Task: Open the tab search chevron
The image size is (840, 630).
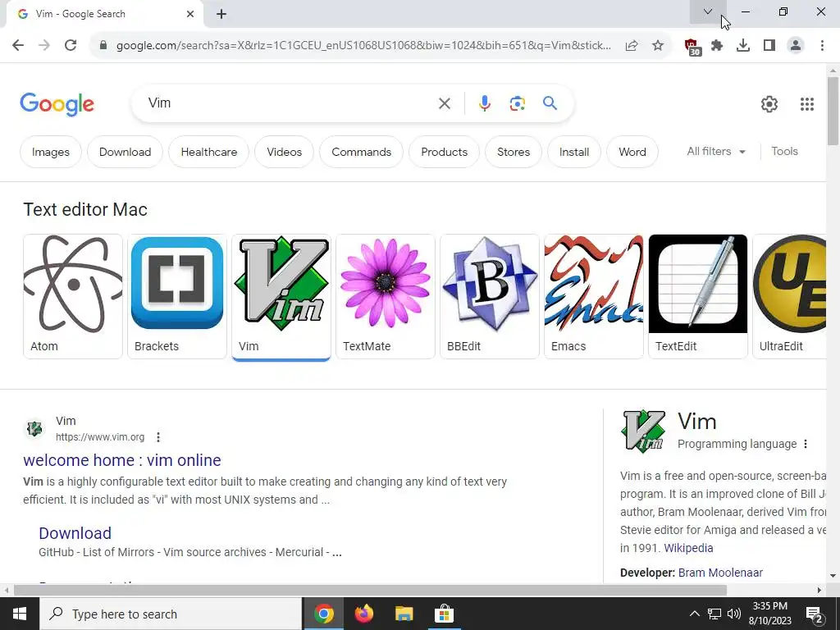Action: tap(708, 11)
